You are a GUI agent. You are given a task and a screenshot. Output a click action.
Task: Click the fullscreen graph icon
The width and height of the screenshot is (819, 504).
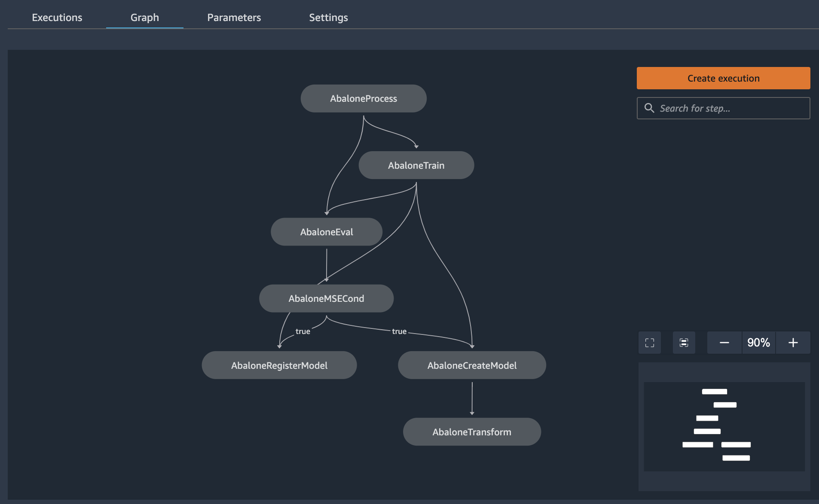click(x=649, y=343)
